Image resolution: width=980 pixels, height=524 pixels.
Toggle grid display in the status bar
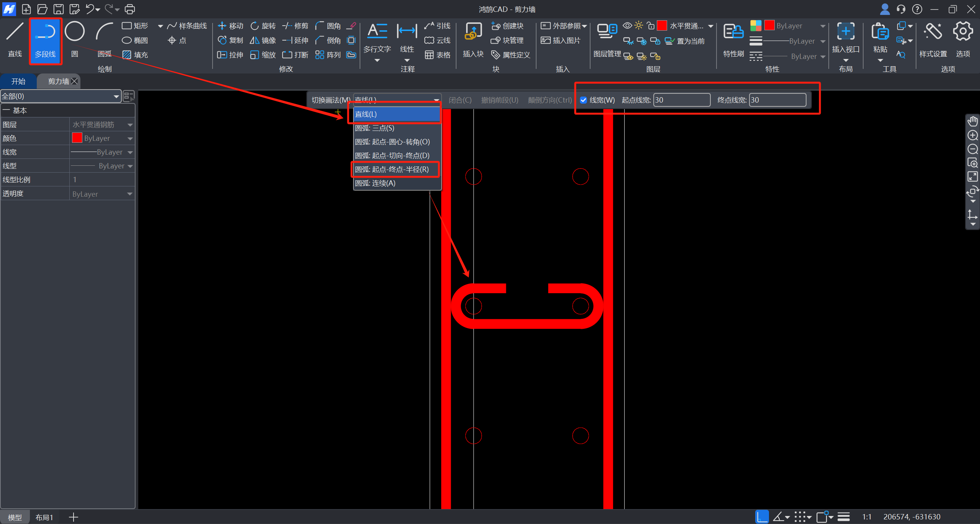[x=800, y=517]
